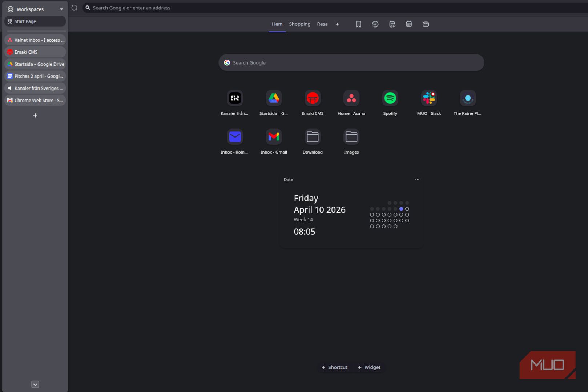Open the MUO - Slack speed dial
Screen dimensions: 588x392
point(429,98)
